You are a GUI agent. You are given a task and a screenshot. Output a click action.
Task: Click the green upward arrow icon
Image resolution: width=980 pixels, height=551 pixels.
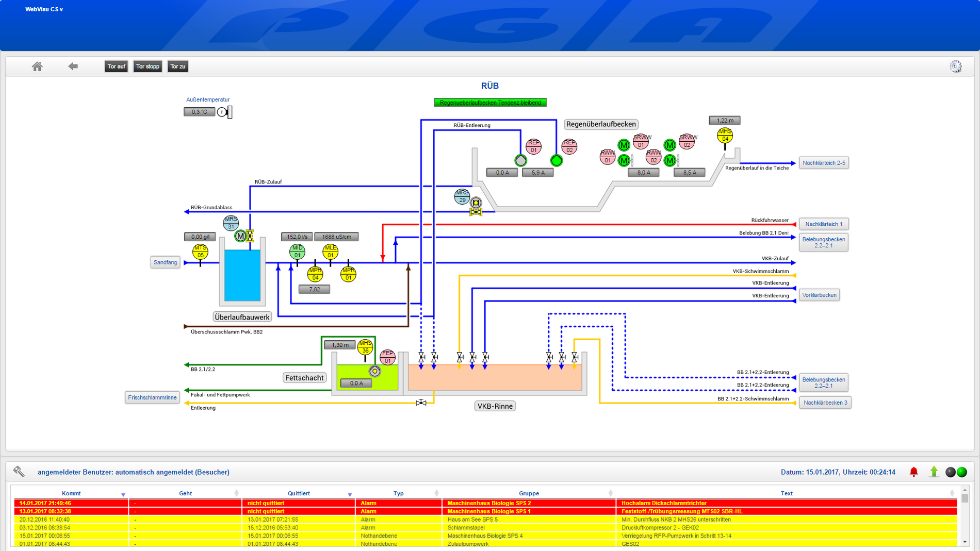pos(934,472)
